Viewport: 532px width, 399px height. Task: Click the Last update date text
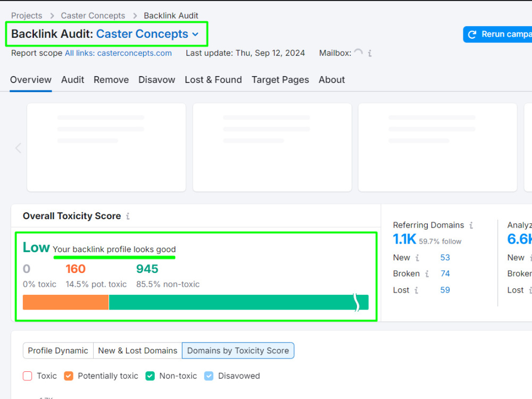click(245, 53)
